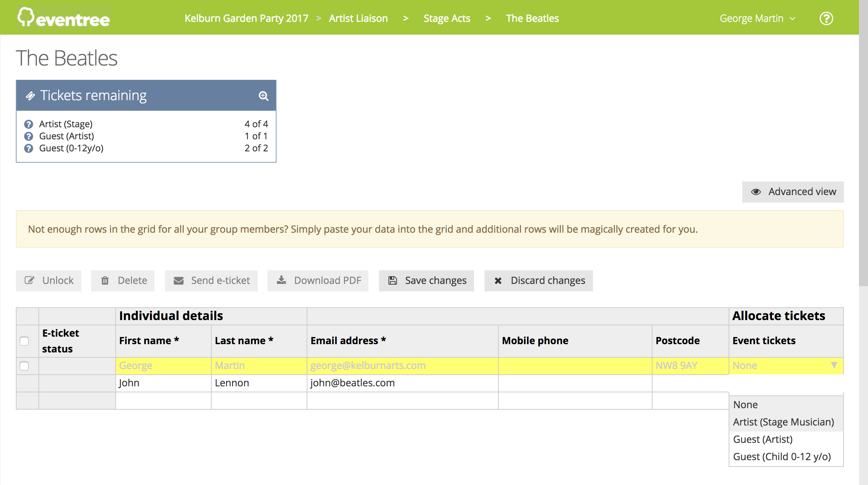Image resolution: width=868 pixels, height=485 pixels.
Task: Click help icon beside Guest (0-12y/o)
Action: (29, 148)
